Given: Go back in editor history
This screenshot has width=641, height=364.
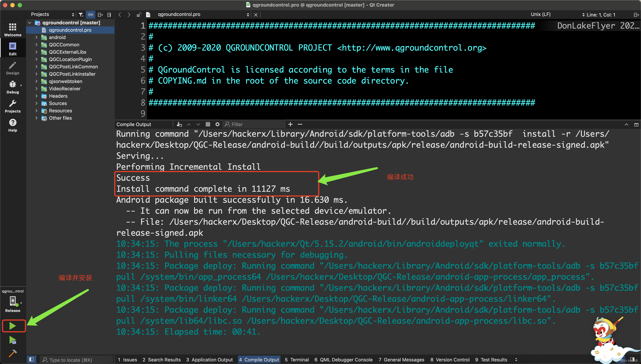Looking at the screenshot, I should 120,14.
